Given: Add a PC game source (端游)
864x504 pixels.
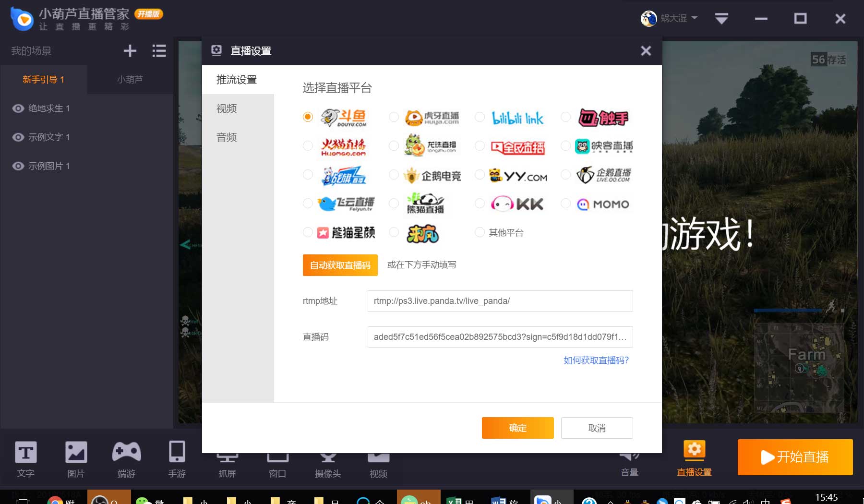Looking at the screenshot, I should click(x=126, y=459).
